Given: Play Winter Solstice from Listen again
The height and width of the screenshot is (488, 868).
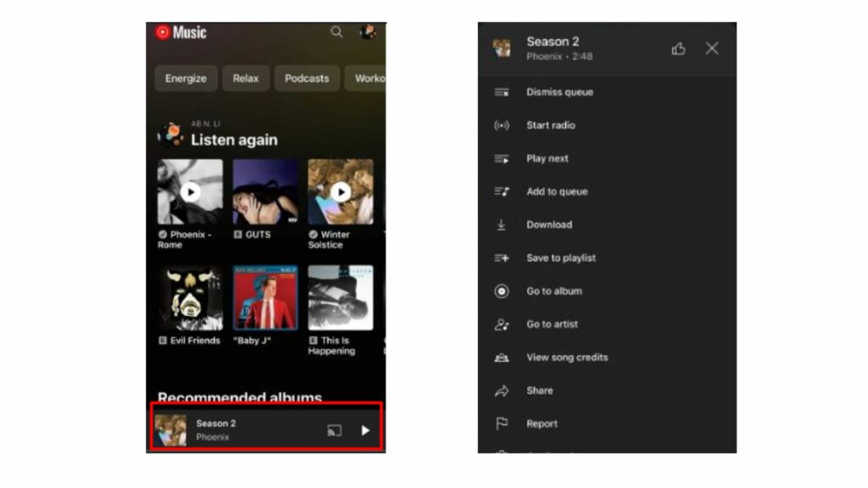Looking at the screenshot, I should tap(339, 192).
